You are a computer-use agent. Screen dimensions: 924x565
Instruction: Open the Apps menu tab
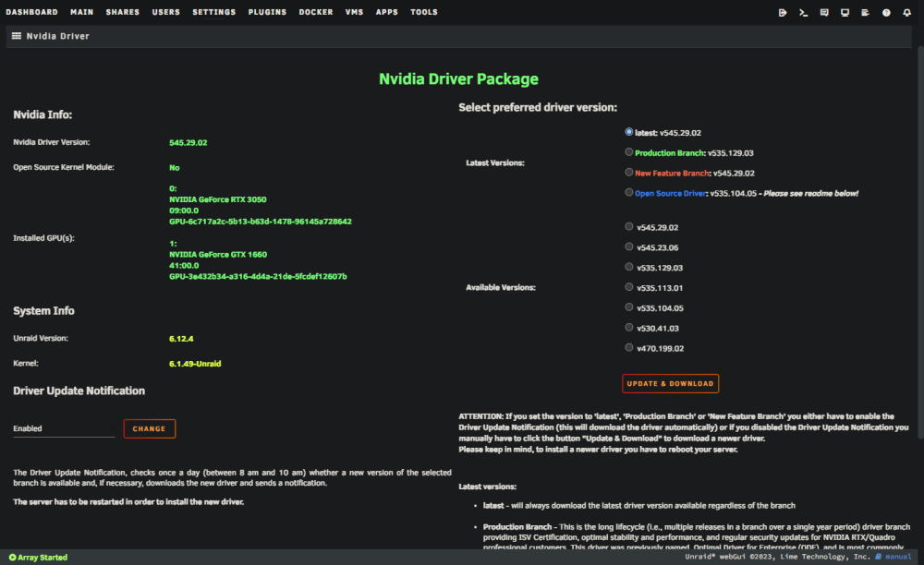386,12
